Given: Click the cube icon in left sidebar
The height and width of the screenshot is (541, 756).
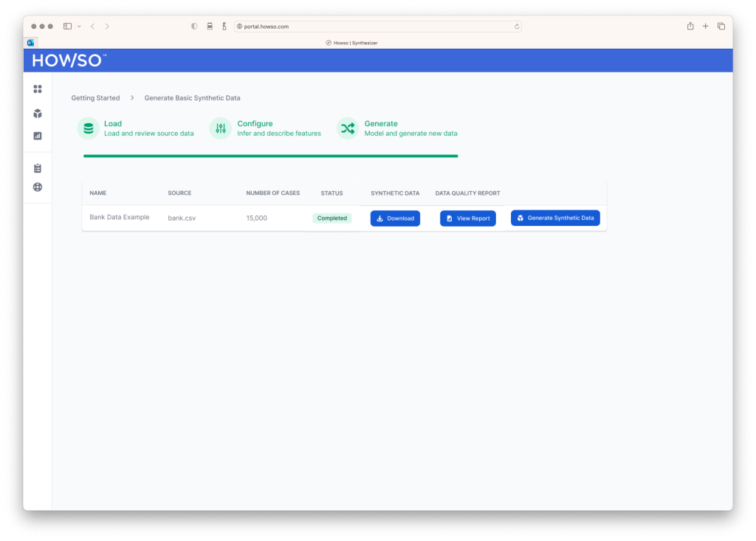Looking at the screenshot, I should point(38,114).
